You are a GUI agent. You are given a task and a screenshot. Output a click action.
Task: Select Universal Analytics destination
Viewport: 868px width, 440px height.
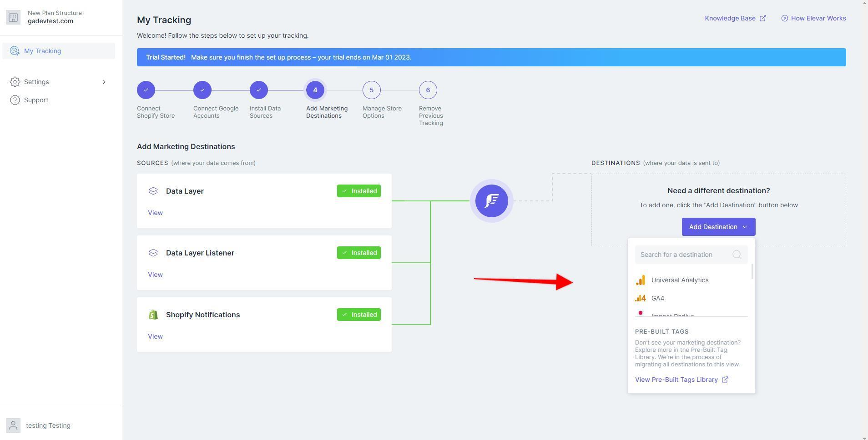691,280
